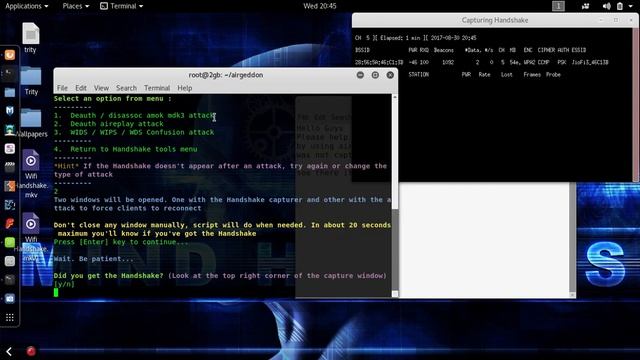Open the Edit menu in terminal
Viewport: 640px width, 360px height.
pyautogui.click(x=81, y=88)
